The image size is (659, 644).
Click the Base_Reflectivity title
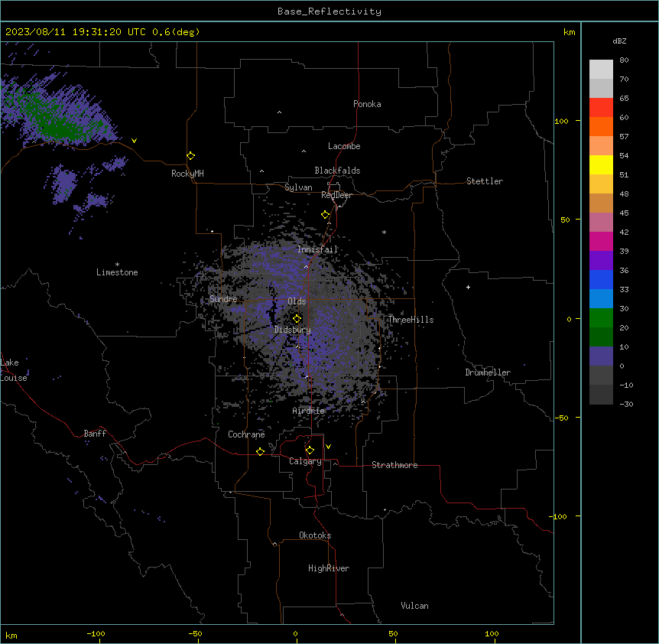pos(329,11)
